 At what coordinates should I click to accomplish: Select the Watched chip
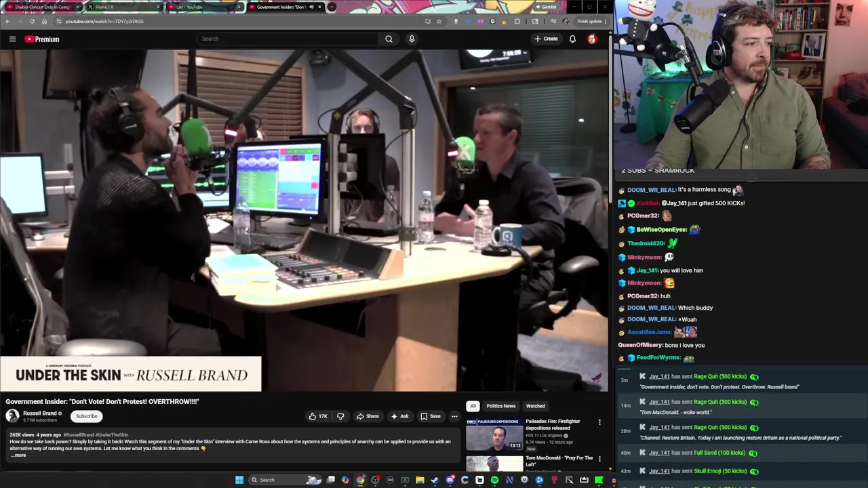pos(536,406)
